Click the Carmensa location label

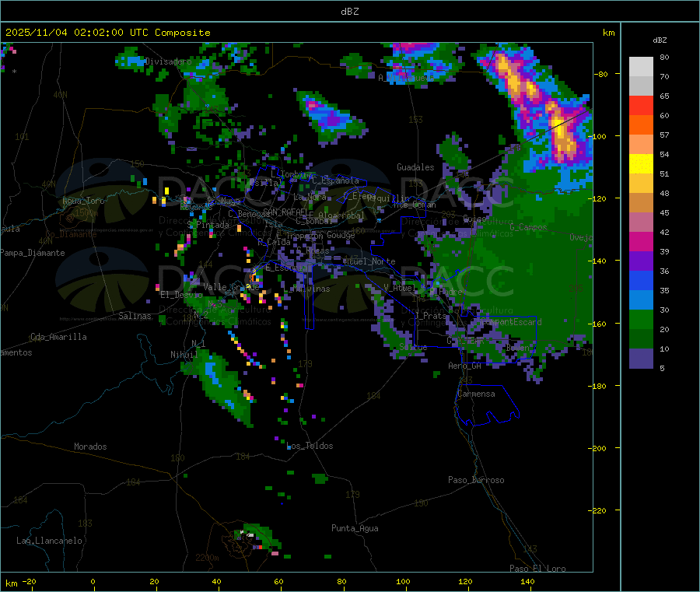pos(476,394)
